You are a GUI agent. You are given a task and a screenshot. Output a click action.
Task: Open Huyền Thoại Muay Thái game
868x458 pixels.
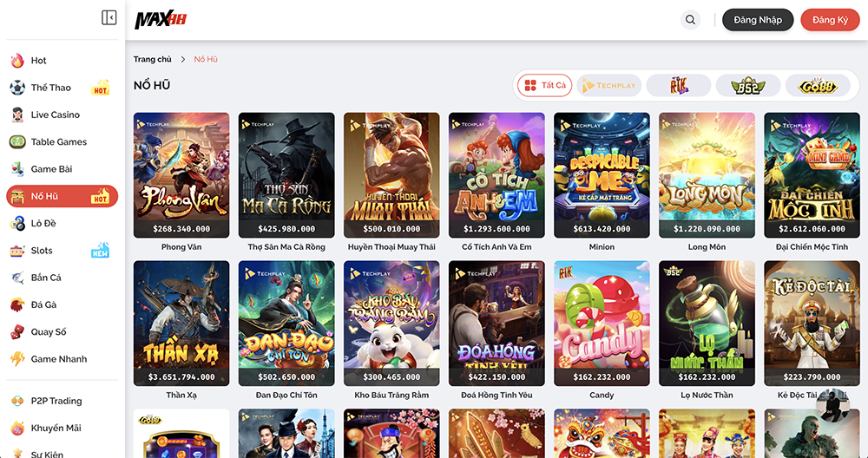tap(391, 175)
